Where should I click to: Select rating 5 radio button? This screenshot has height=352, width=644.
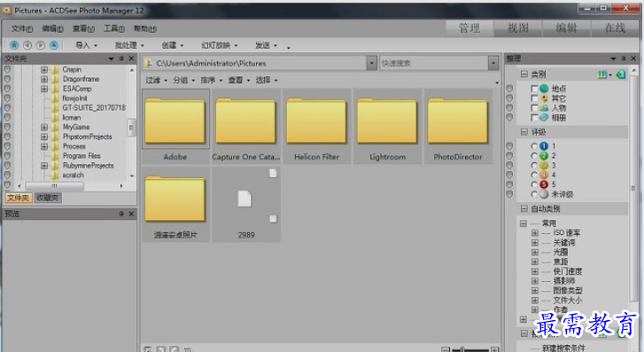click(x=534, y=184)
